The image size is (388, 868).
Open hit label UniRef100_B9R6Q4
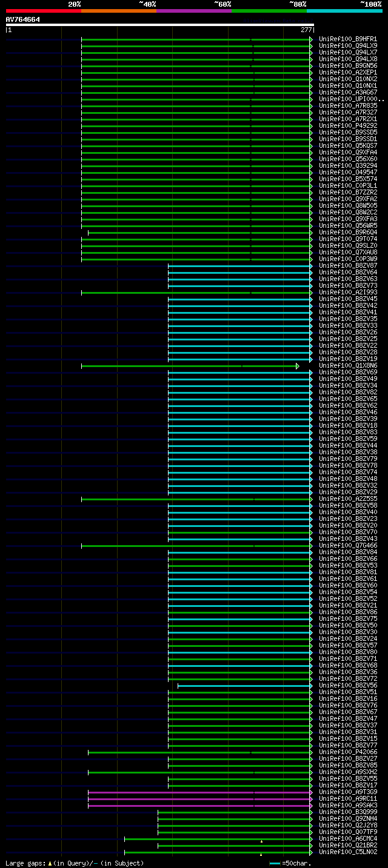click(x=348, y=233)
